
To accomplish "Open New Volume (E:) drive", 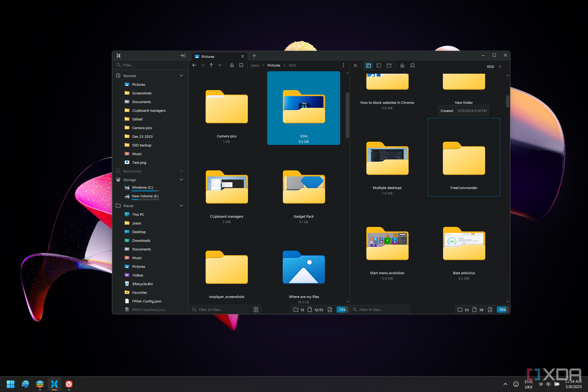I will (x=142, y=197).
